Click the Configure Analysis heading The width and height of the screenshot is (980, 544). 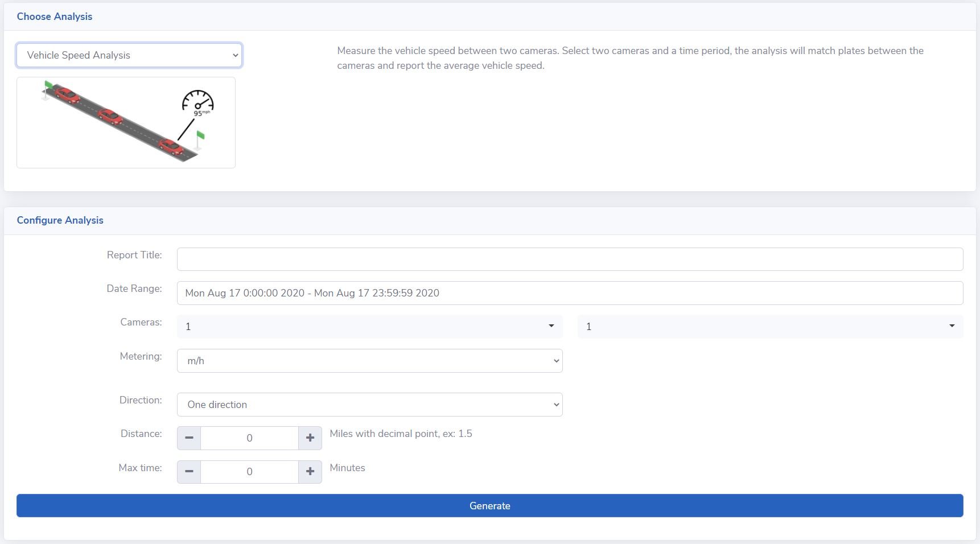pos(60,220)
